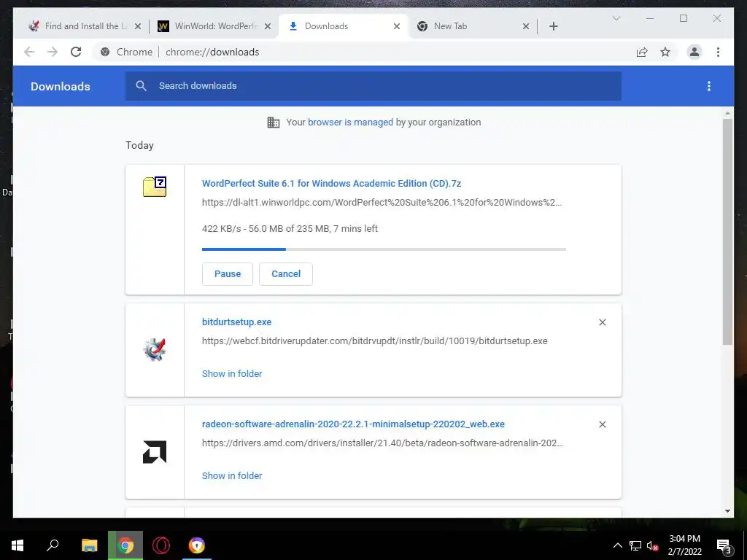Click the muted volume tray icon

[x=653, y=545]
